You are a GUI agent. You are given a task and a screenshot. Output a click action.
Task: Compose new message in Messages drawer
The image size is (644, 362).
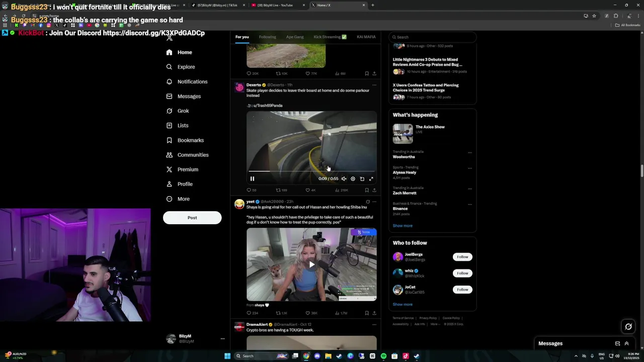617,343
